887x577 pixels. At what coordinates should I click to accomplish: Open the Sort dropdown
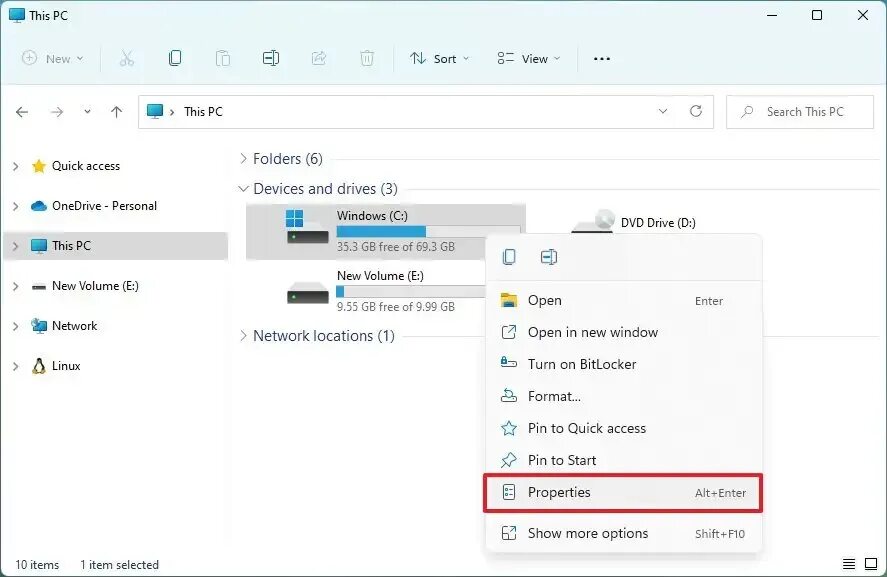440,59
